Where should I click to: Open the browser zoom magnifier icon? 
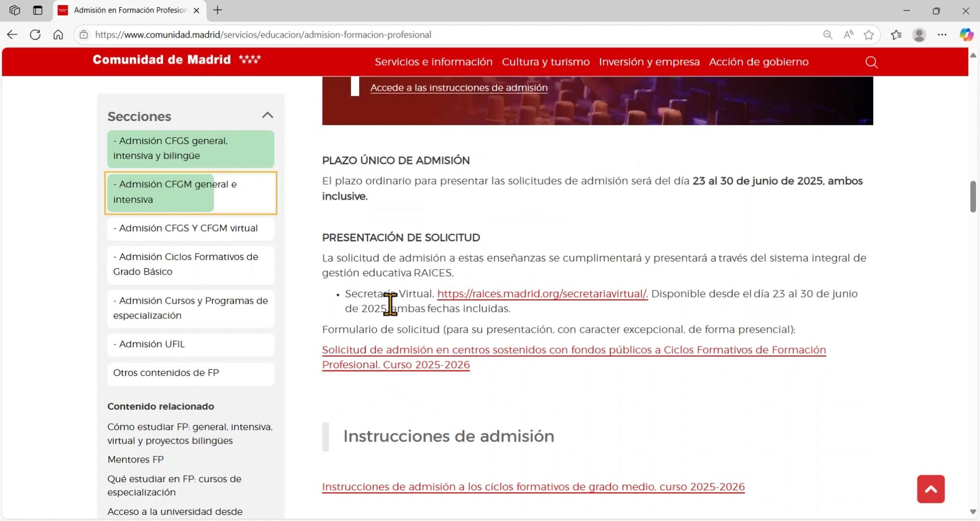(x=827, y=35)
